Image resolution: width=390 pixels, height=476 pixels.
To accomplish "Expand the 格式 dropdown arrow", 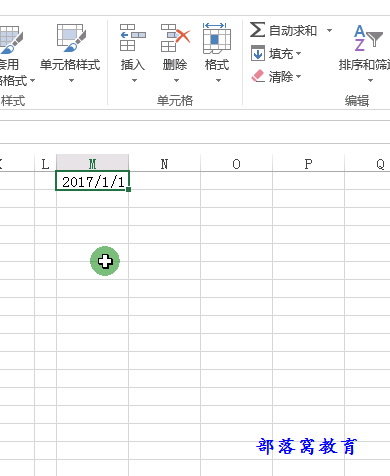I will point(218,80).
